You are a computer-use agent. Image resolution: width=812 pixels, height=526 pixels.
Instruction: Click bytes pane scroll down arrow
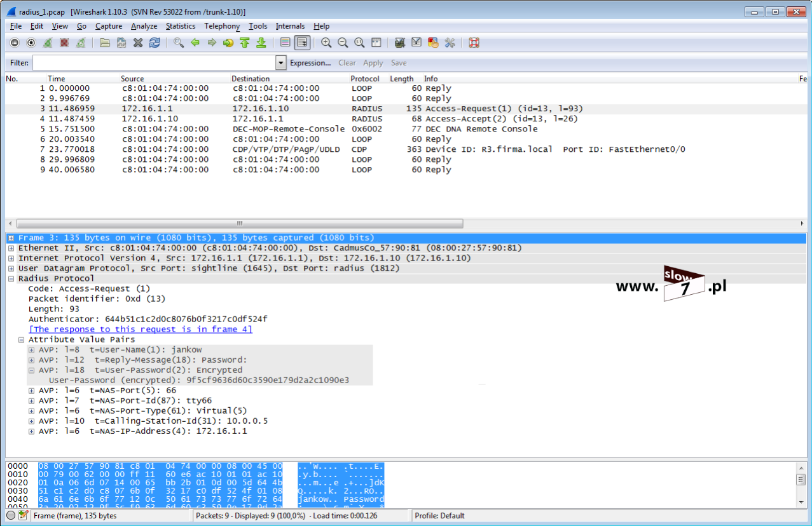[801, 502]
